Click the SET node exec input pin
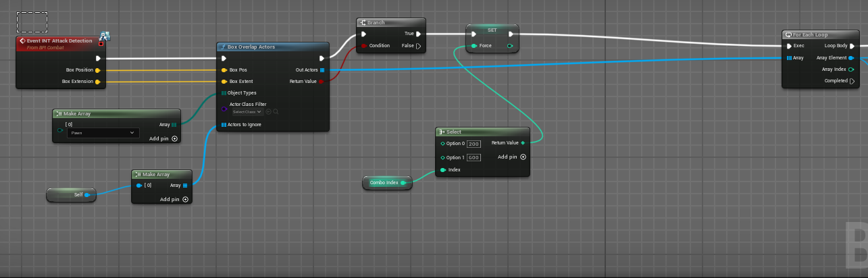This screenshot has height=278, width=868. (x=473, y=34)
